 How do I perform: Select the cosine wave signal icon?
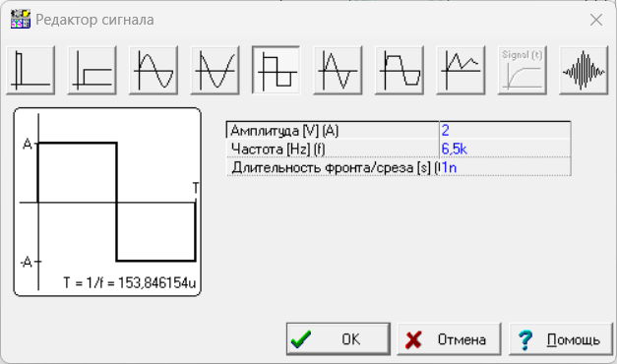[x=215, y=71]
